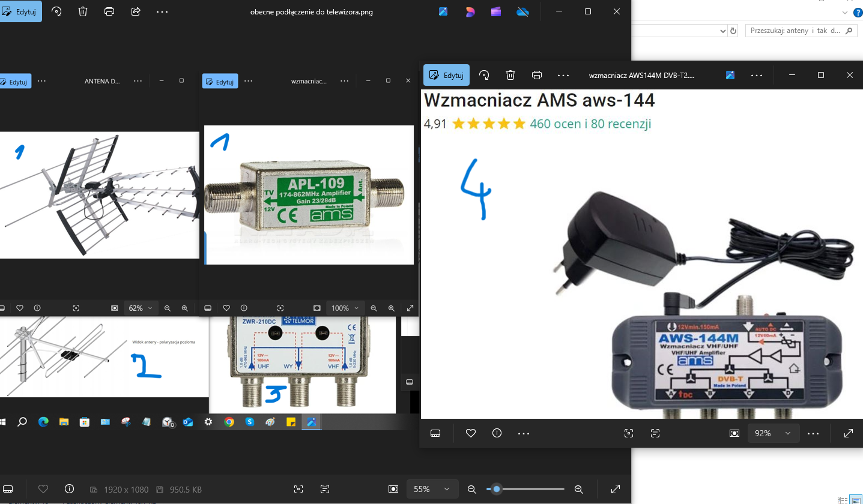
Task: Refresh the File Explorer address bar
Action: [x=733, y=31]
